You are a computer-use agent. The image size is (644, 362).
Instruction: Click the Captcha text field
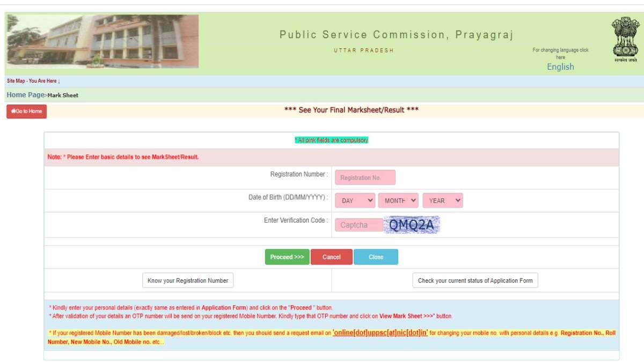[x=358, y=224]
